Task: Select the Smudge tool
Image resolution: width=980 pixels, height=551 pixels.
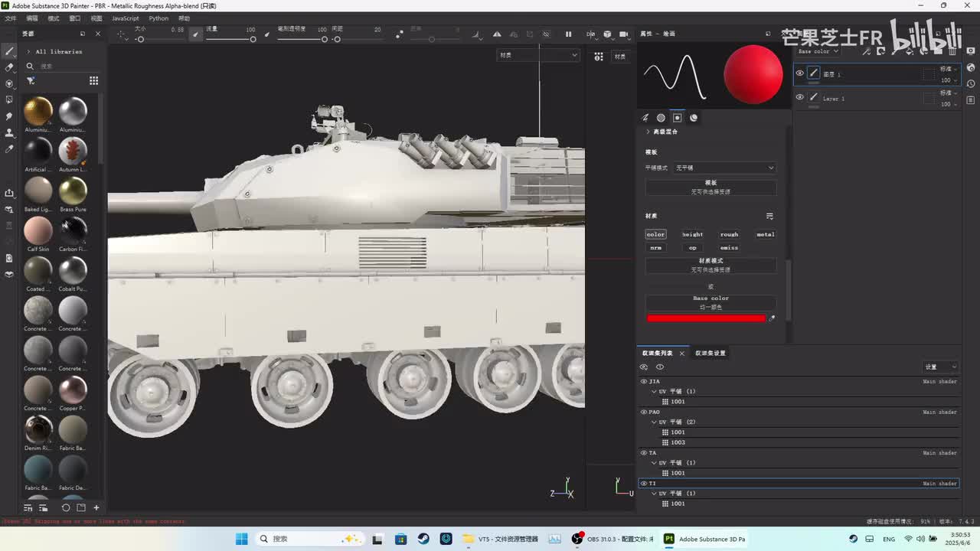Action: coord(9,116)
